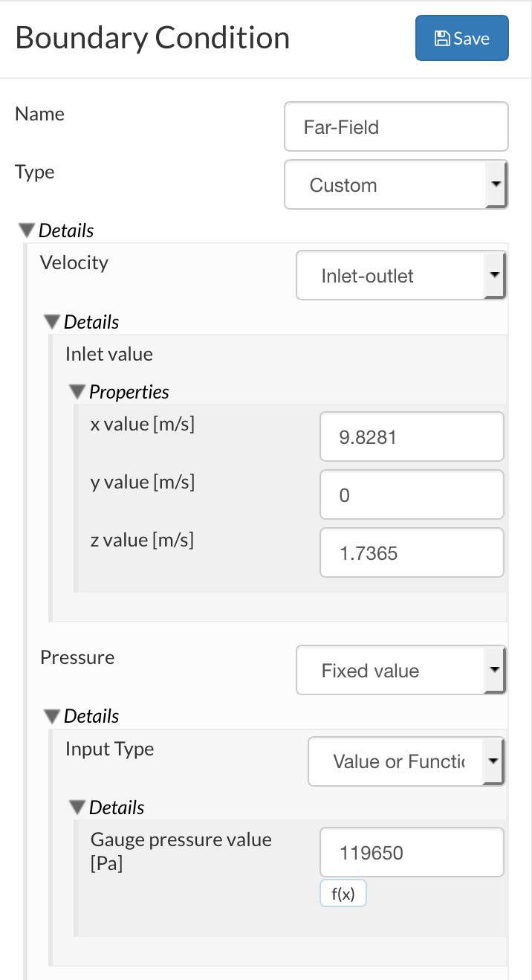Click the Gauge pressure value field
Screen dimensions: 532x980
pos(412,853)
